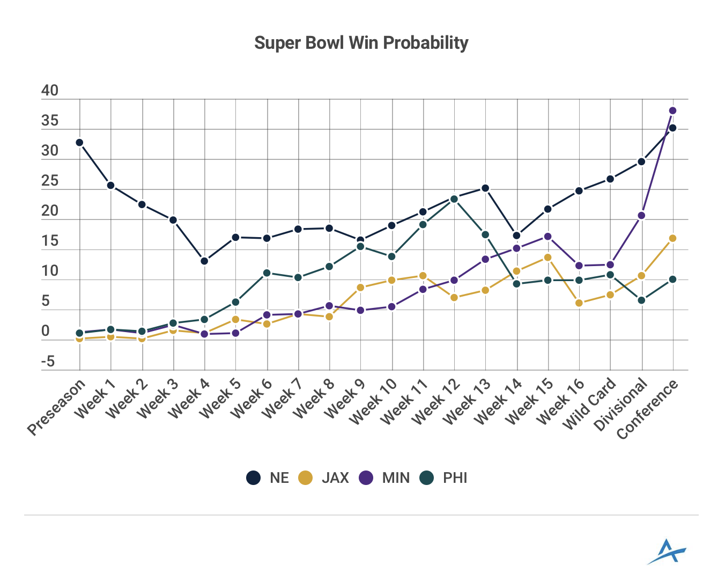This screenshot has height=588, width=725.
Task: Click the 40 y-axis tick label
Action: [50, 91]
